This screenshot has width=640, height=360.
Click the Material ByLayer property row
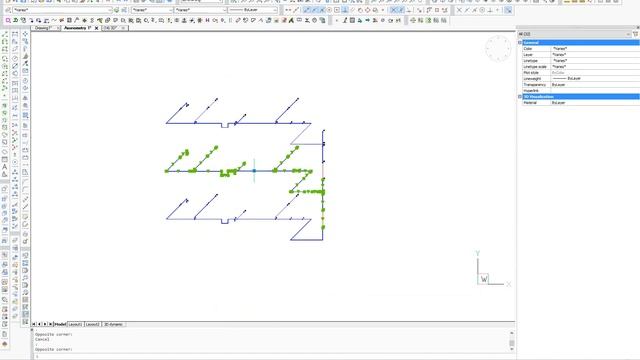pyautogui.click(x=581, y=103)
